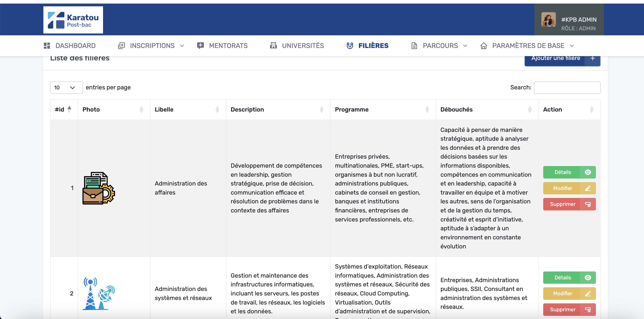The width and height of the screenshot is (644, 319).
Task: Click Détails for Administration des affaires
Action: 569,172
